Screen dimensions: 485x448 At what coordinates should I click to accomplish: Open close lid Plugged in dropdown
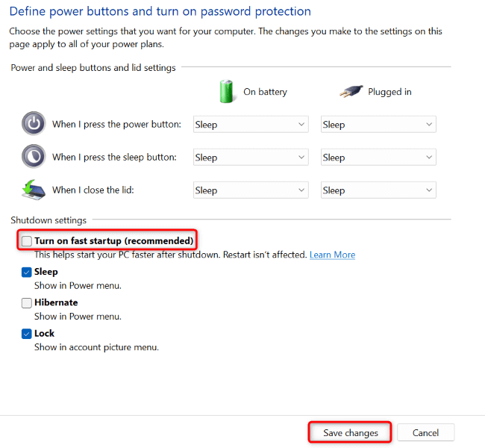(378, 190)
